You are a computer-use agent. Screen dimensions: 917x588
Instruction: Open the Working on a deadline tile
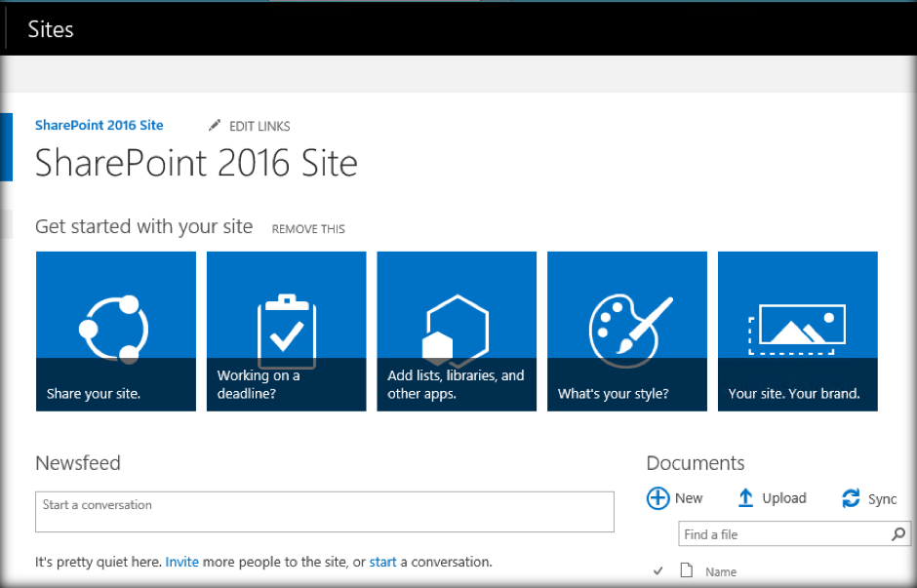pos(287,332)
